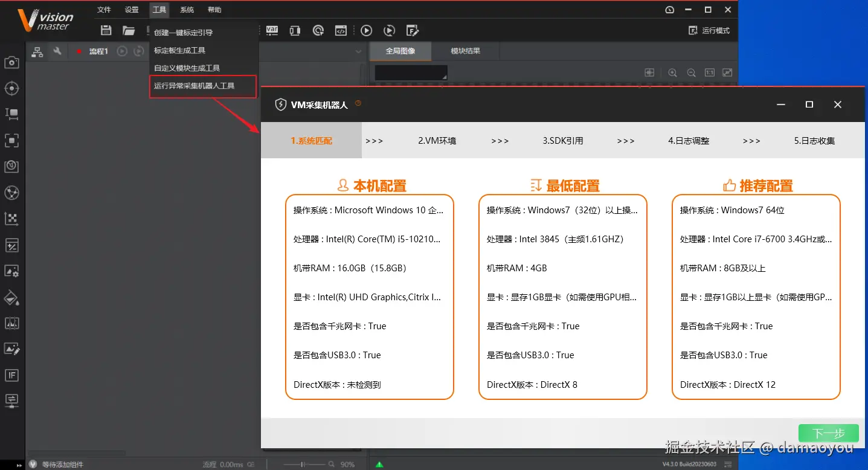This screenshot has height=470, width=868.
Task: Click the flow tree structure icon
Action: 37,51
